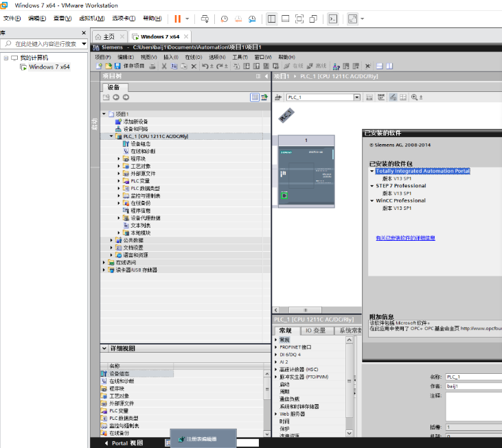Click the VMware pause virtual machine icon
Viewport: 502px width, 448px height.
click(177, 19)
